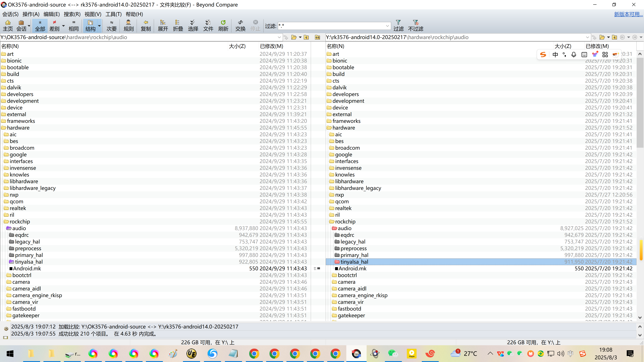Open the 会话 dropdown arrow
Image resolution: width=644 pixels, height=362 pixels.
(x=29, y=26)
